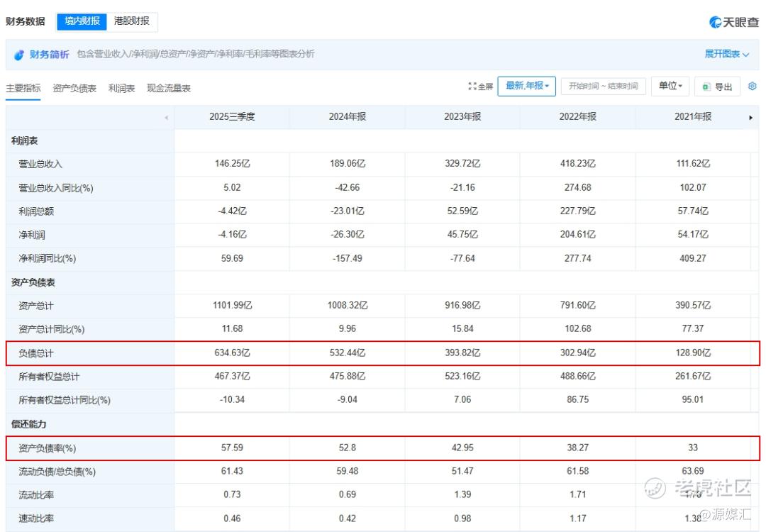
Task: Click the 财务数据 heading
Action: [26, 21]
